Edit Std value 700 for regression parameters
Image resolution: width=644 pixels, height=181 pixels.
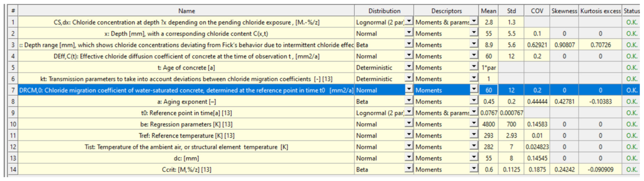click(511, 124)
